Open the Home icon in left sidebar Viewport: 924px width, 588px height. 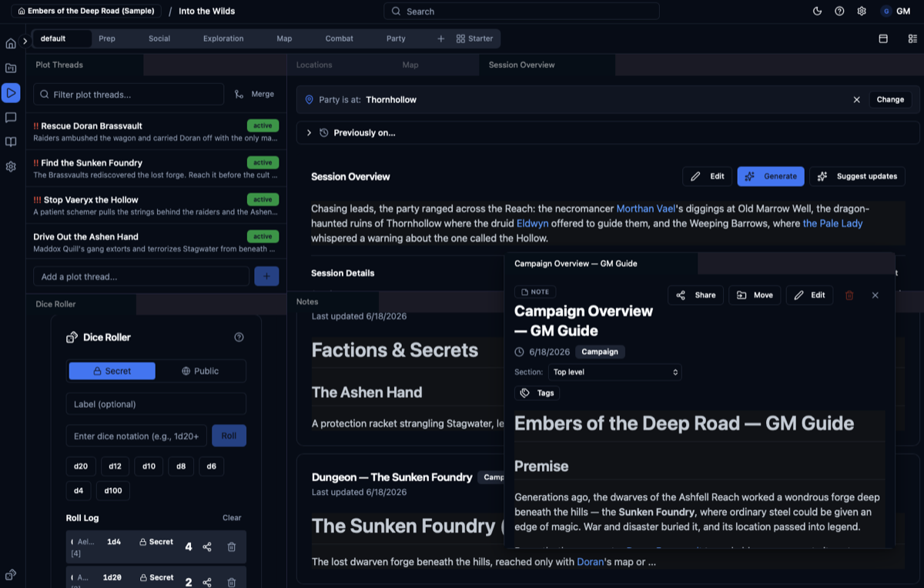11,44
